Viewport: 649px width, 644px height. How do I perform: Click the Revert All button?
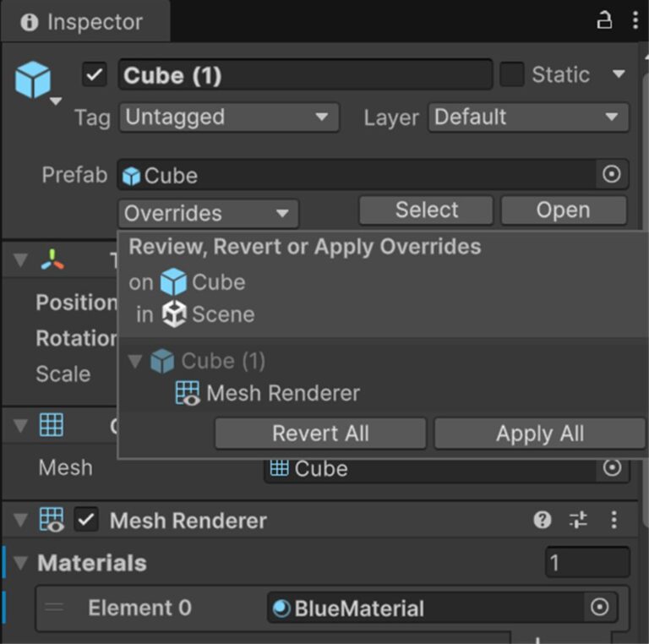click(x=320, y=434)
